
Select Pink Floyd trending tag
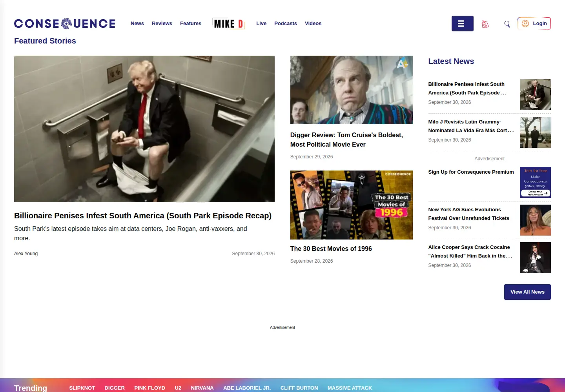pyautogui.click(x=149, y=388)
